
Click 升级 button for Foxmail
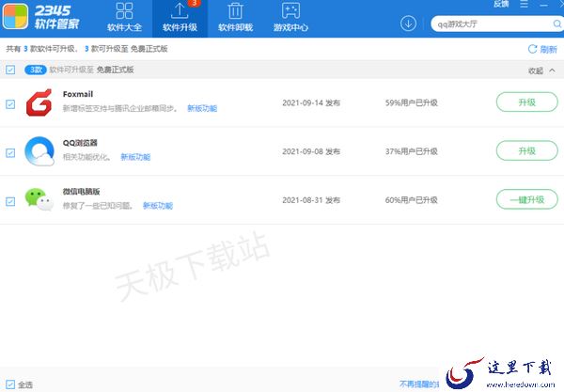click(527, 102)
